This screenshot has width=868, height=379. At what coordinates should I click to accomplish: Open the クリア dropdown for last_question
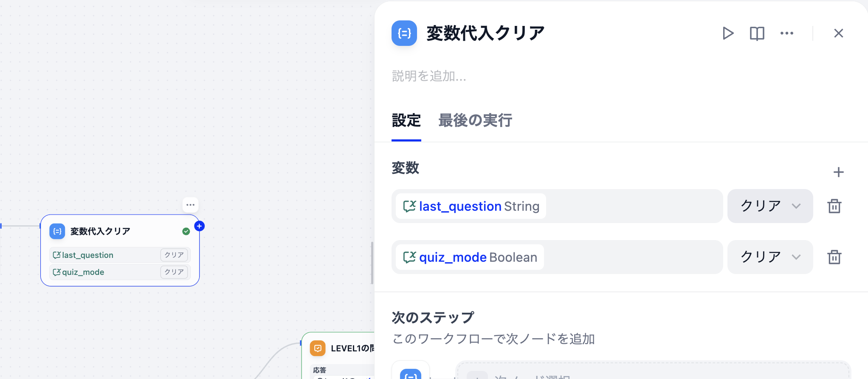(x=770, y=206)
